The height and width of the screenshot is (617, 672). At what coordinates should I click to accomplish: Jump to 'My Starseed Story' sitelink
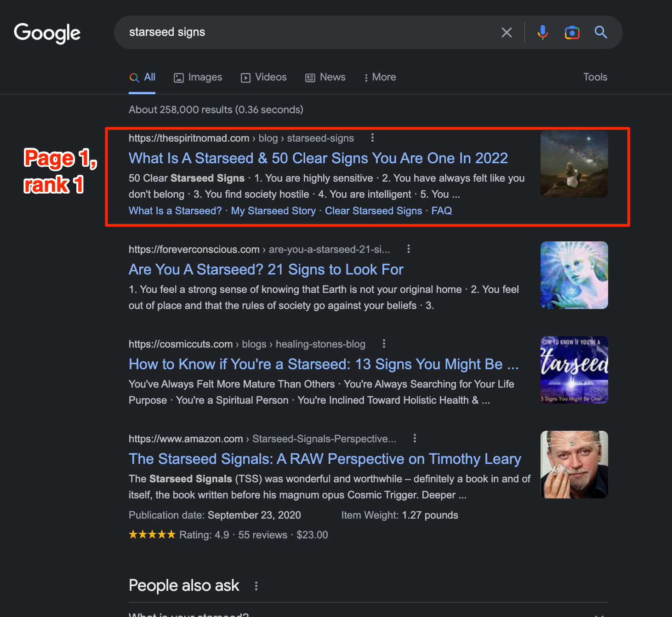273,211
